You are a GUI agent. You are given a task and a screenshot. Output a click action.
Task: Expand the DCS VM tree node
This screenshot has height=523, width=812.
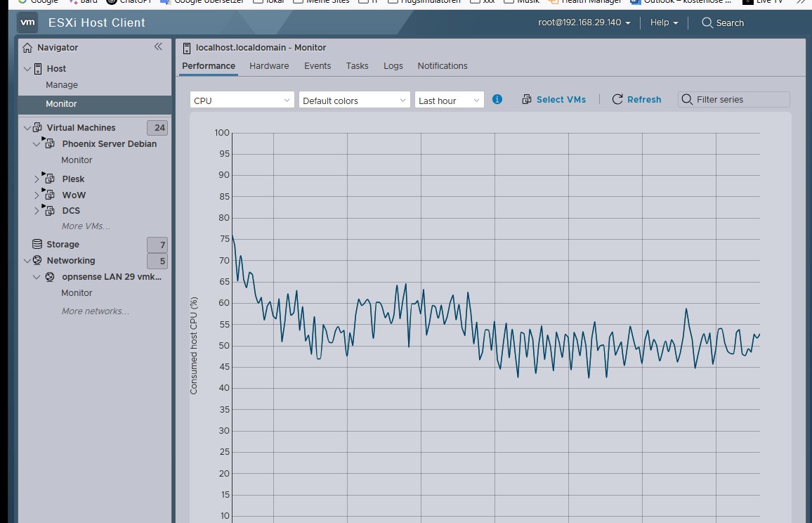tap(37, 211)
